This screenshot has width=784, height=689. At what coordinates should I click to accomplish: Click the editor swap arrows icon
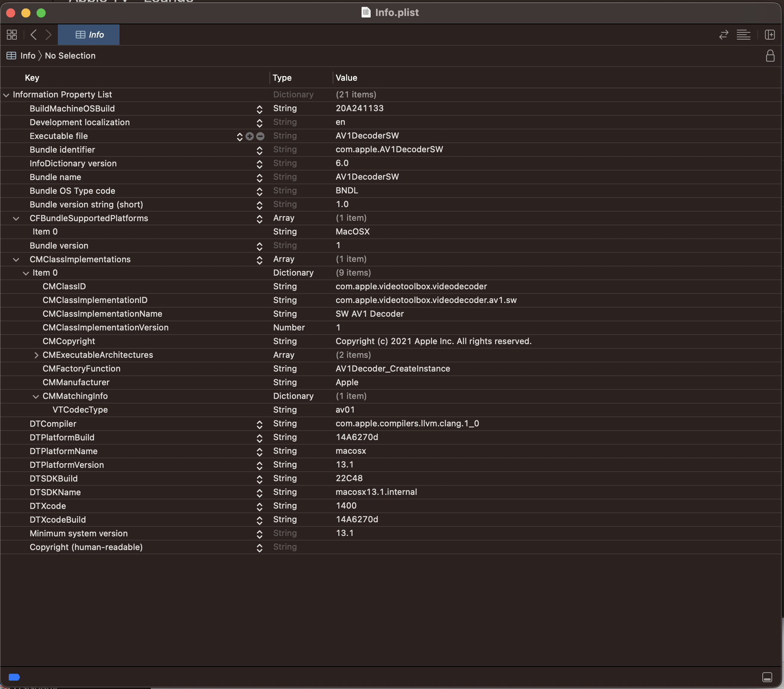tap(723, 35)
